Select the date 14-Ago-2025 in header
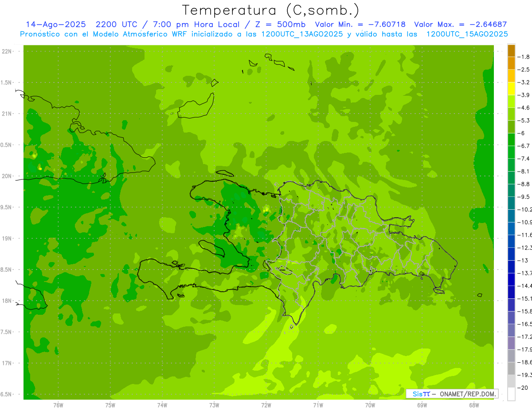 55,25
